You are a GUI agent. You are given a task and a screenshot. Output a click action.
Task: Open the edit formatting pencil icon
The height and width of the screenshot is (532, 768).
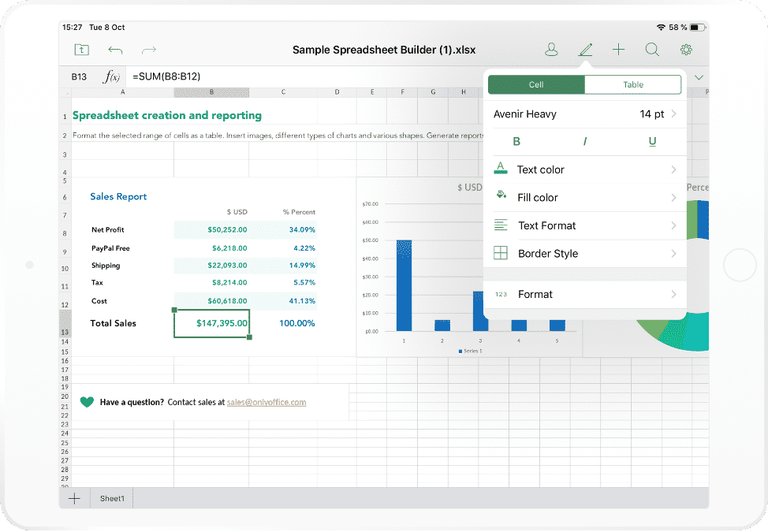click(585, 49)
